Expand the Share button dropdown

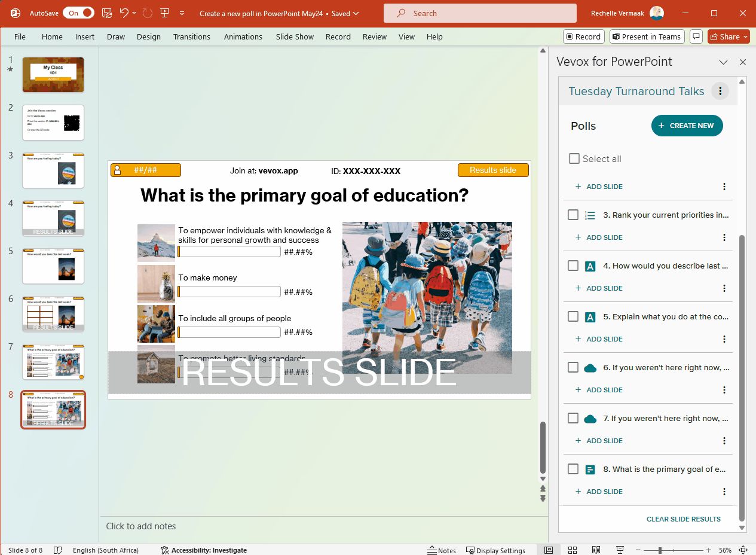746,36
